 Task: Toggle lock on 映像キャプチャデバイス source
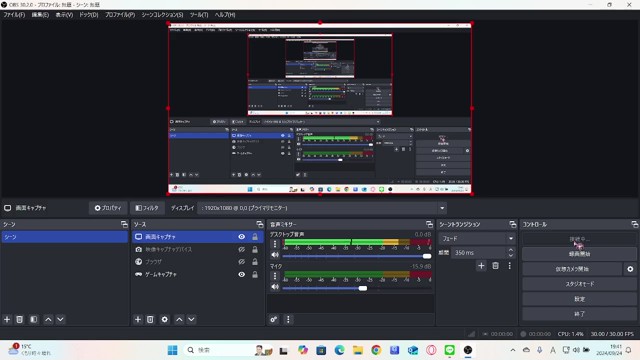pos(255,249)
